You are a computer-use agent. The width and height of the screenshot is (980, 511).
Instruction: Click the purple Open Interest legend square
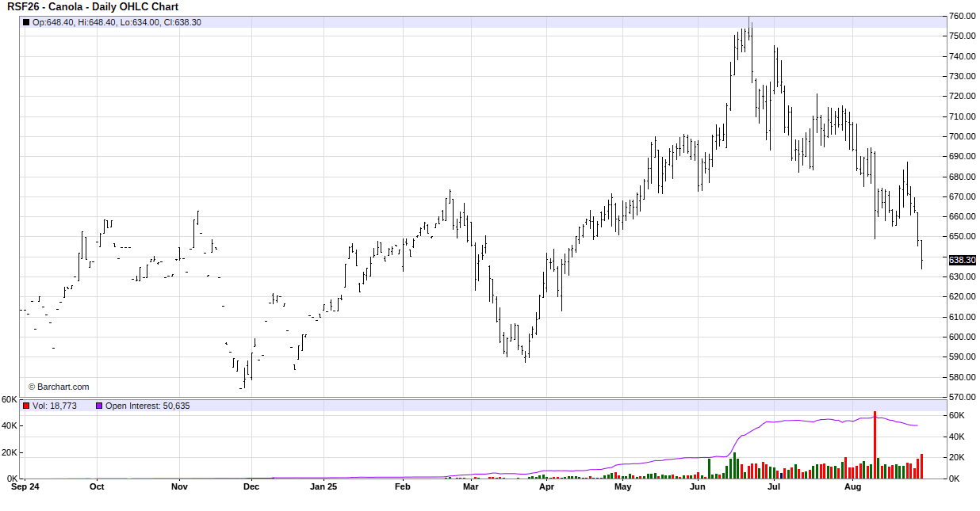tap(99, 406)
